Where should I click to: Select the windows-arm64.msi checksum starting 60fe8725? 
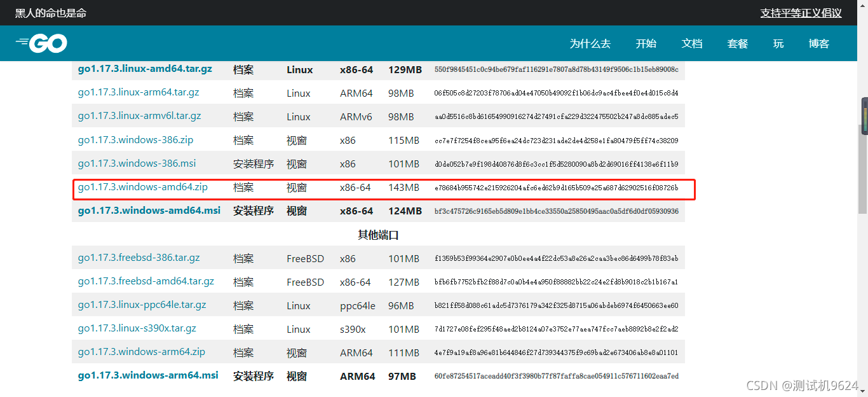click(x=557, y=376)
